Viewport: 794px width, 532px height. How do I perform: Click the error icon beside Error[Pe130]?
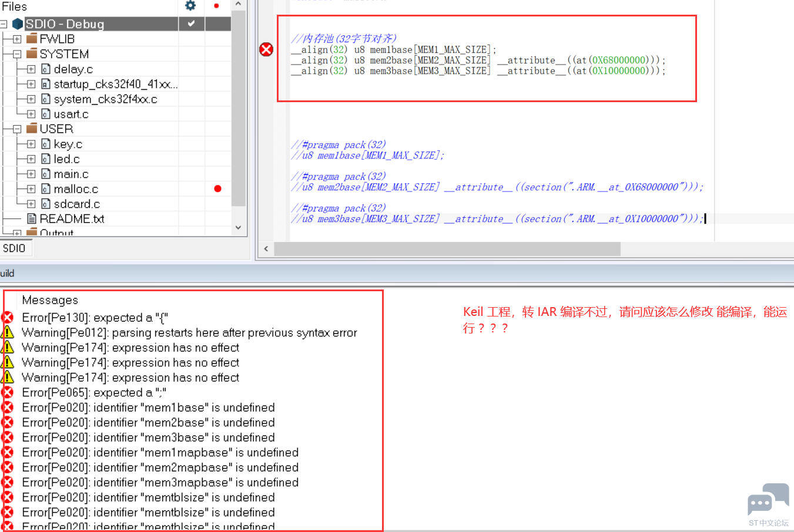[8, 318]
